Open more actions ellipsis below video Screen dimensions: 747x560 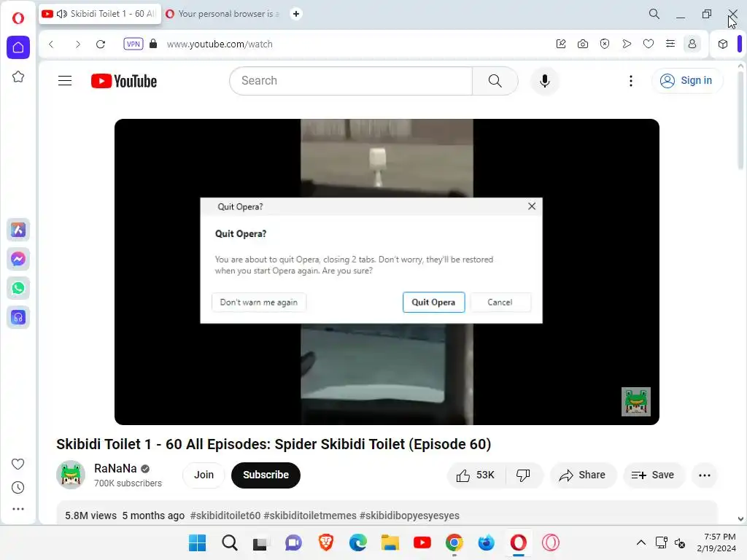705,475
